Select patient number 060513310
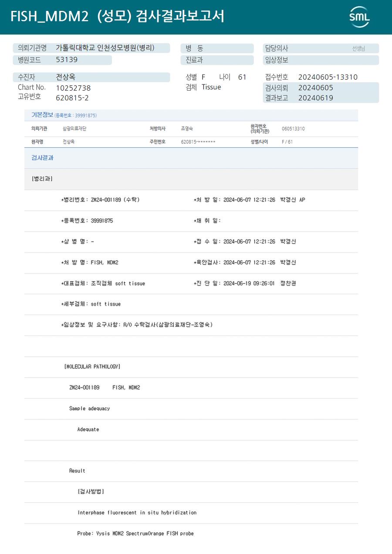Image resolution: width=392 pixels, height=554 pixels. pos(293,129)
